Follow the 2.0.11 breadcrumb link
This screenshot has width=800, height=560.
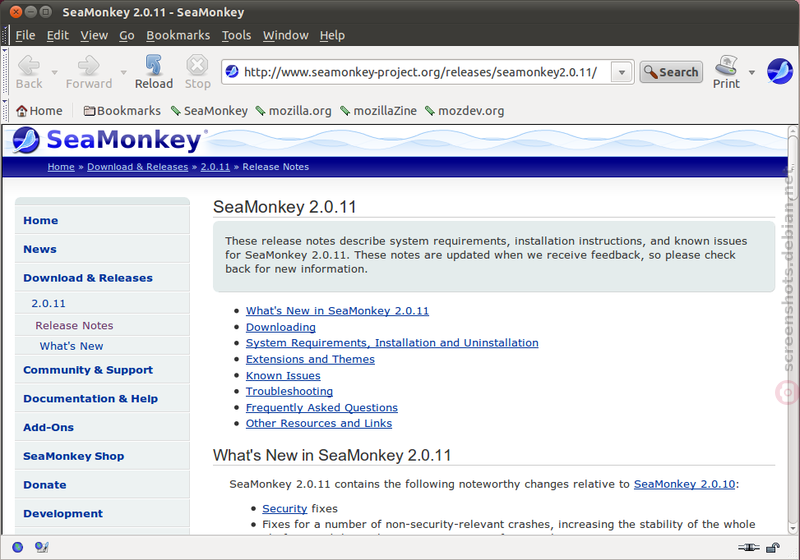click(x=215, y=167)
